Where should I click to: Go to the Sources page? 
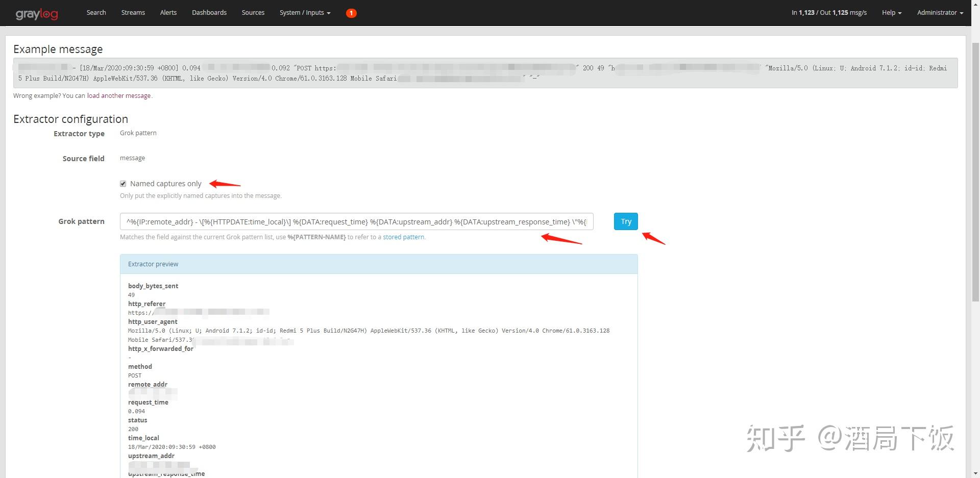point(253,12)
